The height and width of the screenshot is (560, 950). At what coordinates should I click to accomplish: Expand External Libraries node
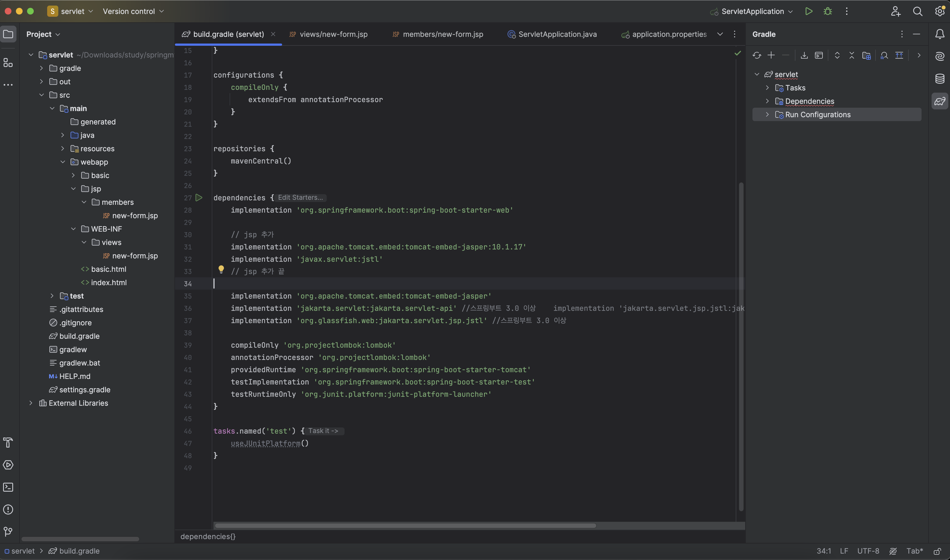click(31, 403)
